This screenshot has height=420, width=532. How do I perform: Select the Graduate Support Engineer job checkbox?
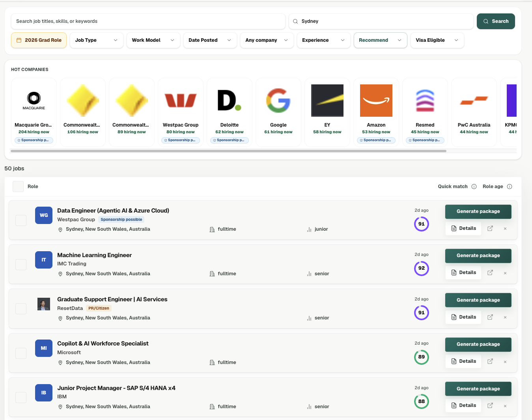[x=21, y=309]
